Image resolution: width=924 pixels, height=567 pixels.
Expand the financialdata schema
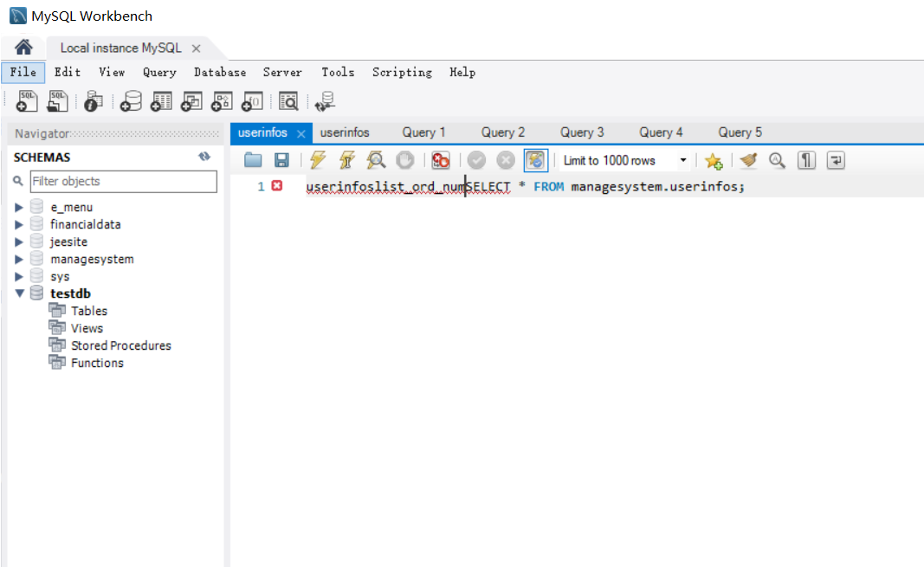point(19,224)
